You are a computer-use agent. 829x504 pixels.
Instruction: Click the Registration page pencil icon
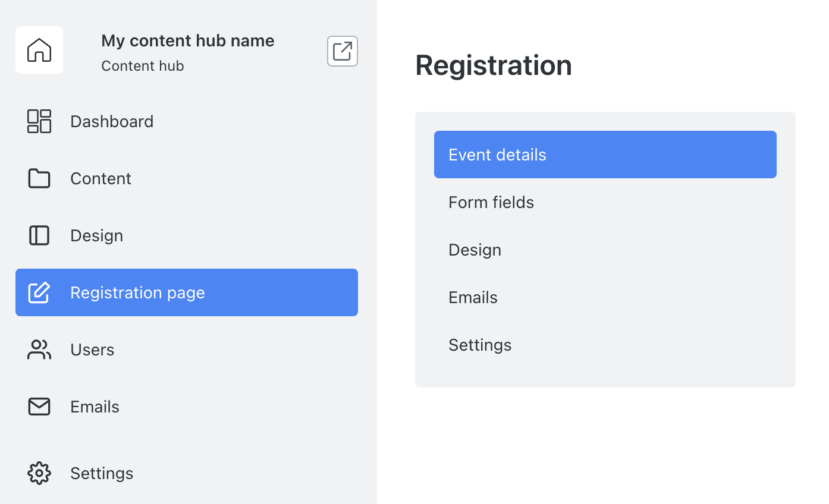39,292
